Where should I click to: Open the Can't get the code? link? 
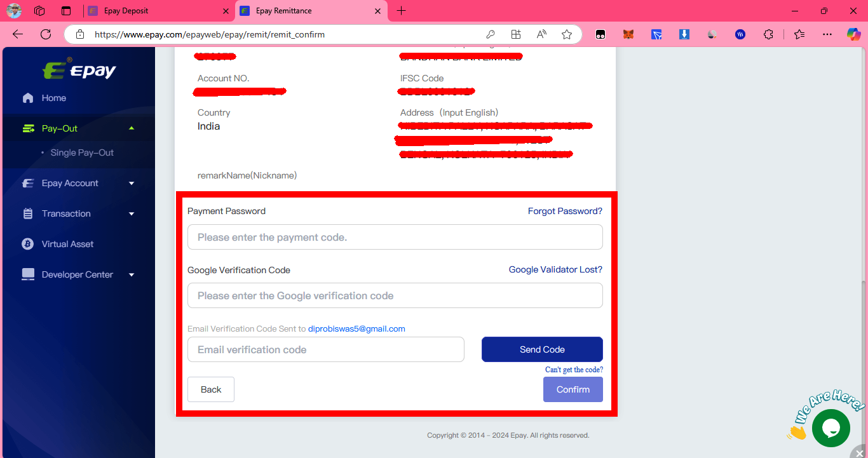point(574,370)
